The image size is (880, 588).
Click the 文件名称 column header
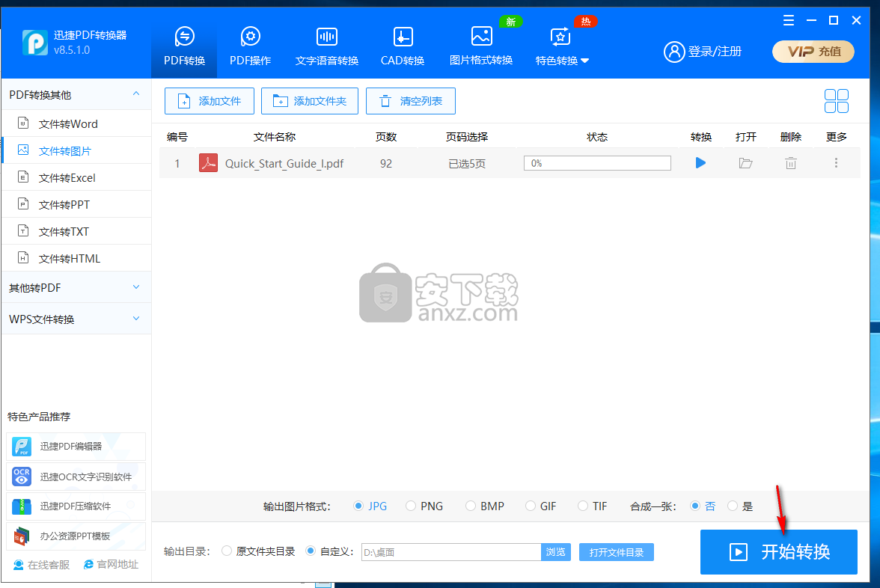[x=275, y=137]
